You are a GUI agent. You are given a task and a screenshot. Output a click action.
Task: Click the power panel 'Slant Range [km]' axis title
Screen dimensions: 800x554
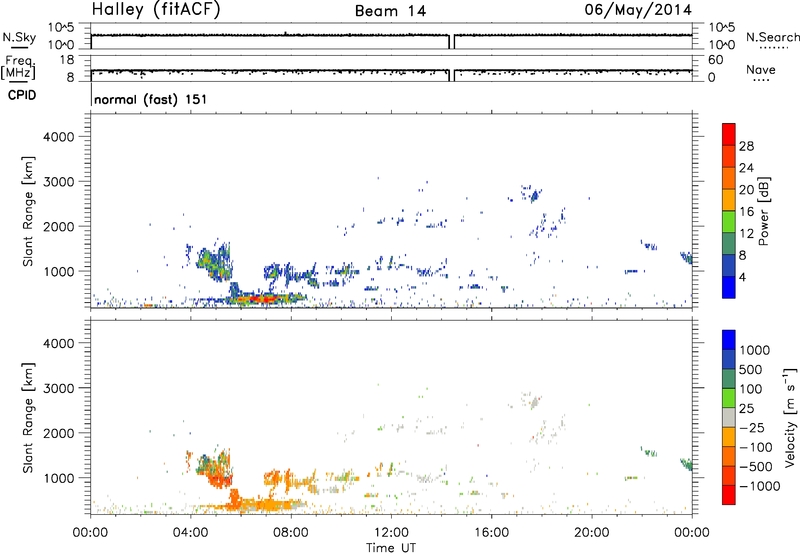(28, 211)
